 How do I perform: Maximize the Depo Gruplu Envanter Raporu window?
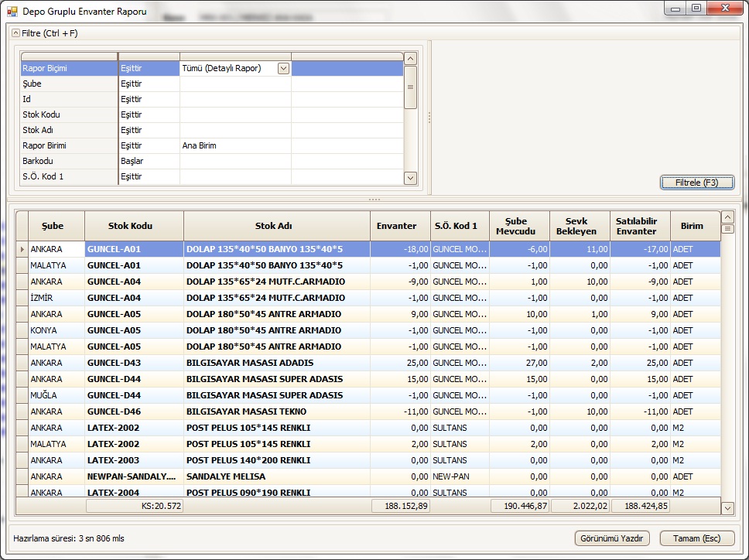pos(696,9)
